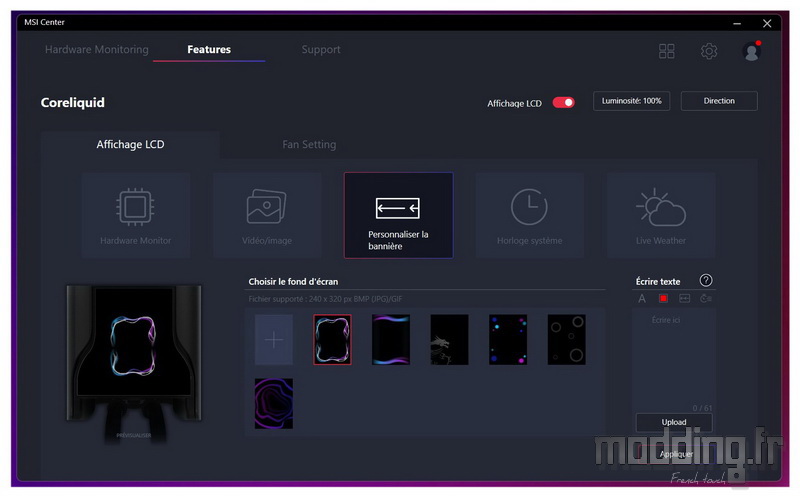Screen dimensions: 800x498
Task: Open the apps grid view icon
Action: click(x=666, y=51)
